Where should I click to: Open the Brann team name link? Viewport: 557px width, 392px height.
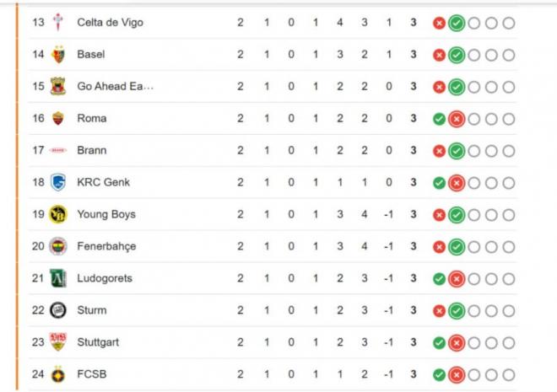[x=92, y=150]
